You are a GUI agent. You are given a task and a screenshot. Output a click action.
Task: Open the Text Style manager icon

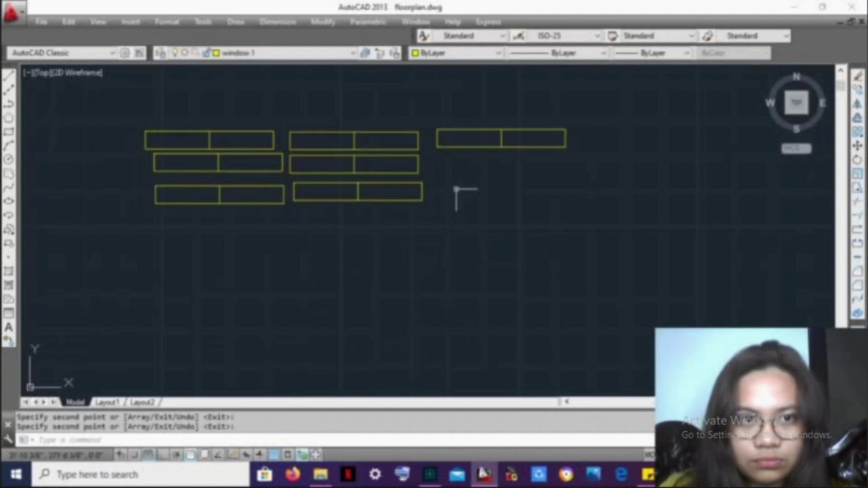[x=424, y=36]
